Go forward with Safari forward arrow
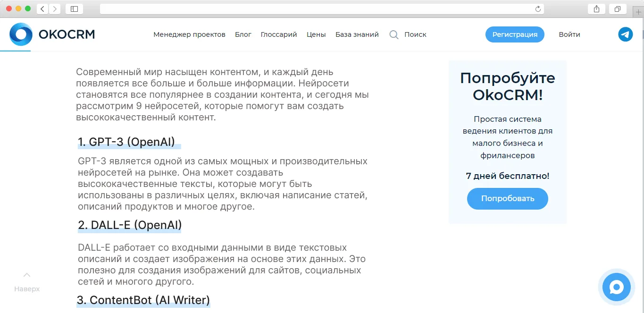Screen dimensions: 644x313 click(55, 9)
